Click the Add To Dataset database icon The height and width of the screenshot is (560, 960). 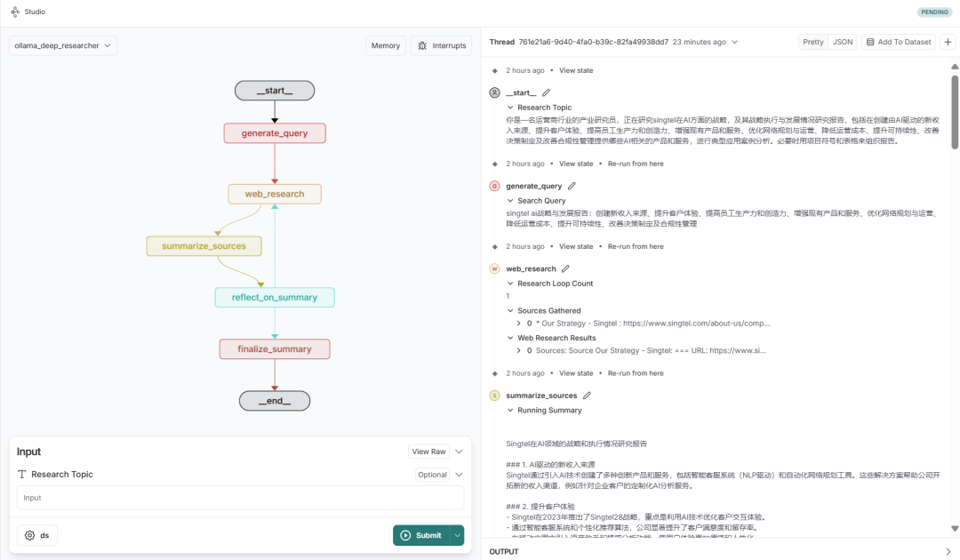pyautogui.click(x=870, y=42)
